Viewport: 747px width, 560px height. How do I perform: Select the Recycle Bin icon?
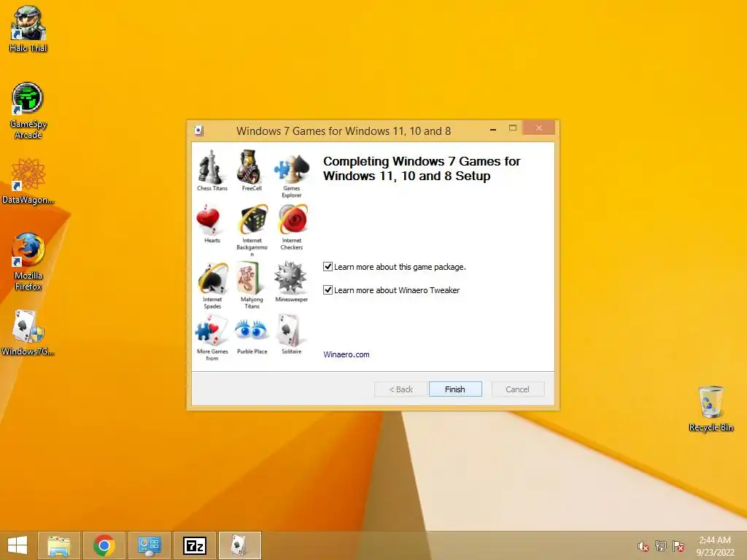click(711, 409)
